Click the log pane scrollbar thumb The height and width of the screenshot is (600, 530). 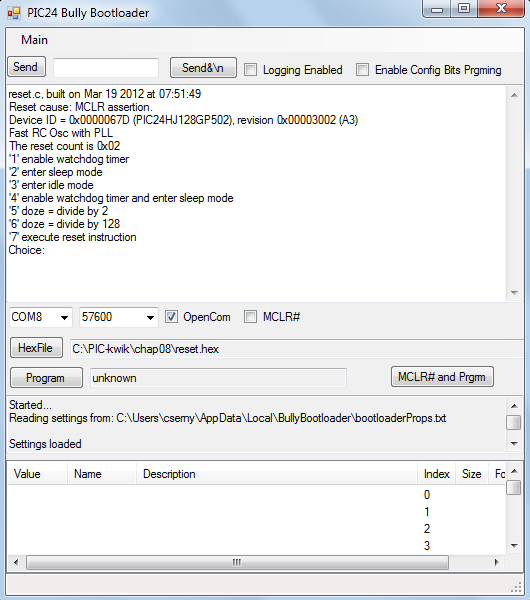click(514, 422)
